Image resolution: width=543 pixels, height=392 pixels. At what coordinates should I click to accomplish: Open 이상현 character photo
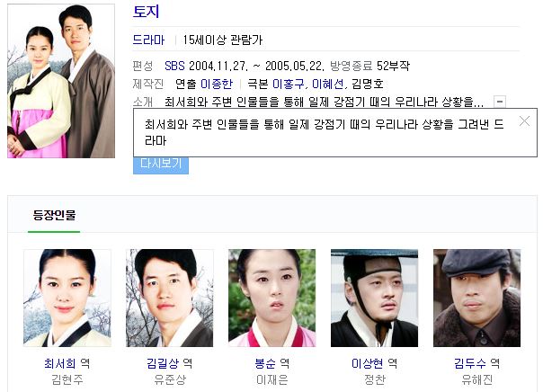374,298
